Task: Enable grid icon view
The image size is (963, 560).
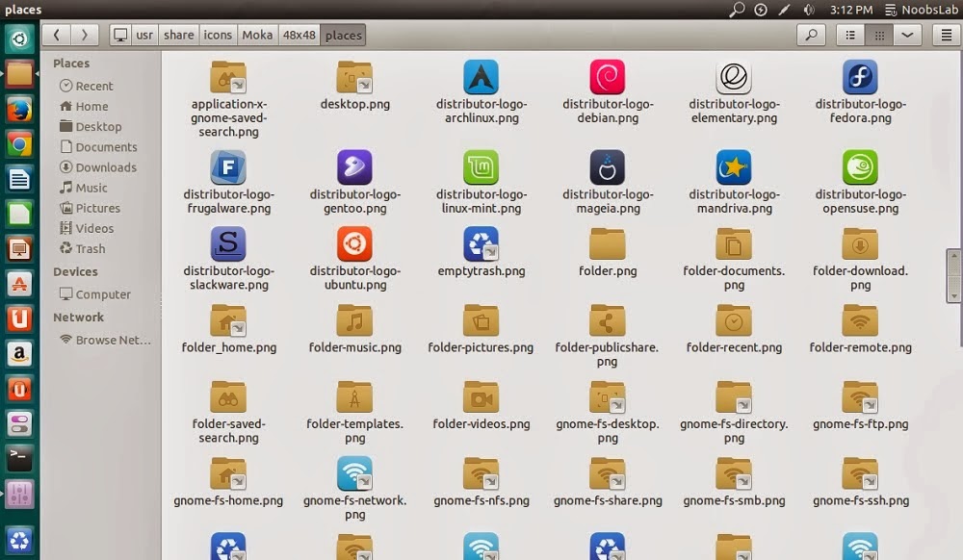Action: click(879, 35)
